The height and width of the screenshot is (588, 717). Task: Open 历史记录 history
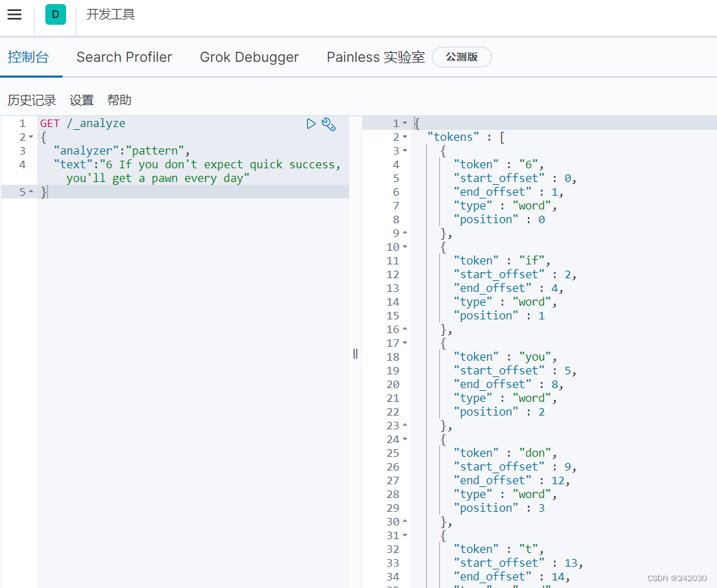tap(32, 100)
